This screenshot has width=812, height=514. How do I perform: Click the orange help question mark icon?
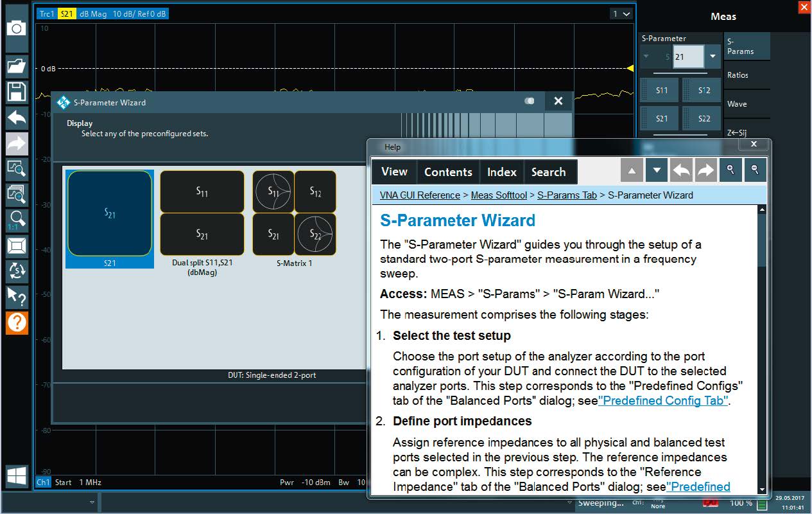17,322
